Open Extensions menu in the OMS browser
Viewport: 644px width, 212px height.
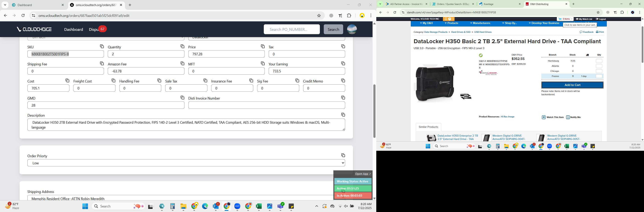point(349,16)
